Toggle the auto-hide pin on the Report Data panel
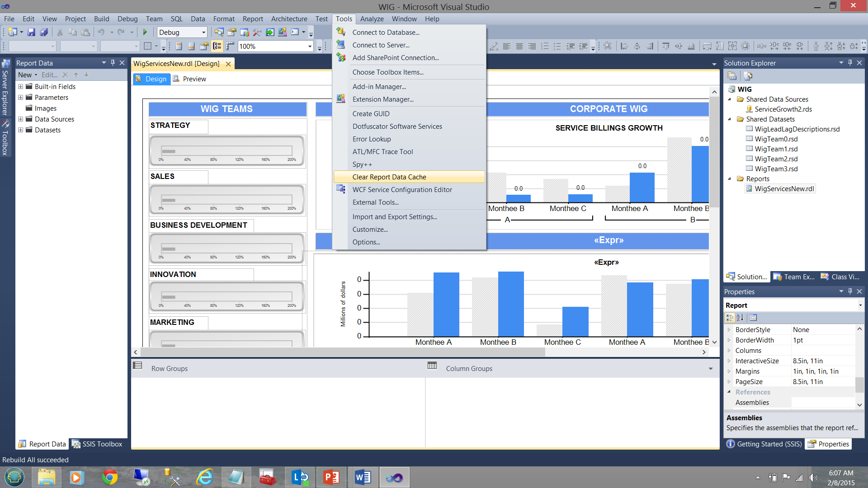This screenshot has width=868, height=488. coord(113,63)
